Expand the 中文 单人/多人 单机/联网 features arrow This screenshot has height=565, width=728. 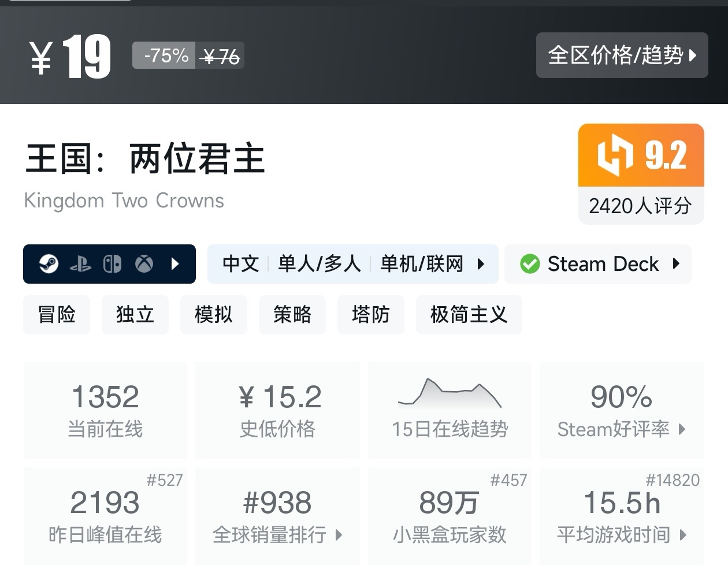(481, 264)
